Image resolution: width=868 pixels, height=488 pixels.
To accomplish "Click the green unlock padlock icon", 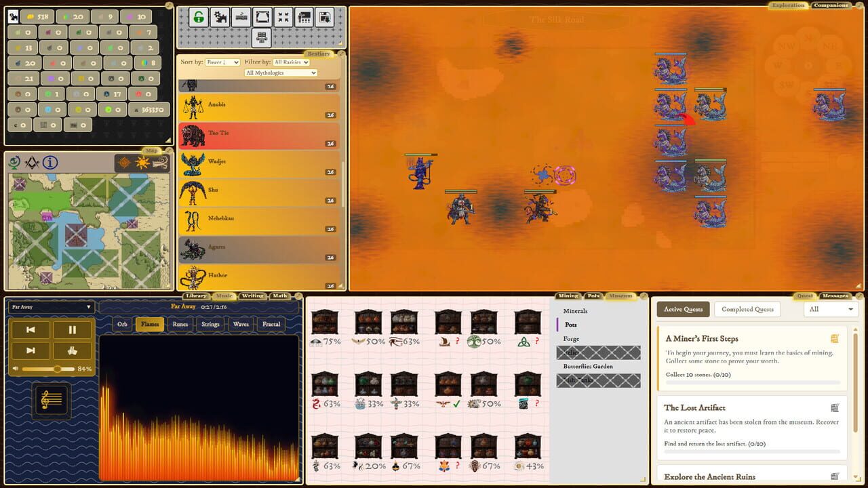I will pyautogui.click(x=198, y=17).
